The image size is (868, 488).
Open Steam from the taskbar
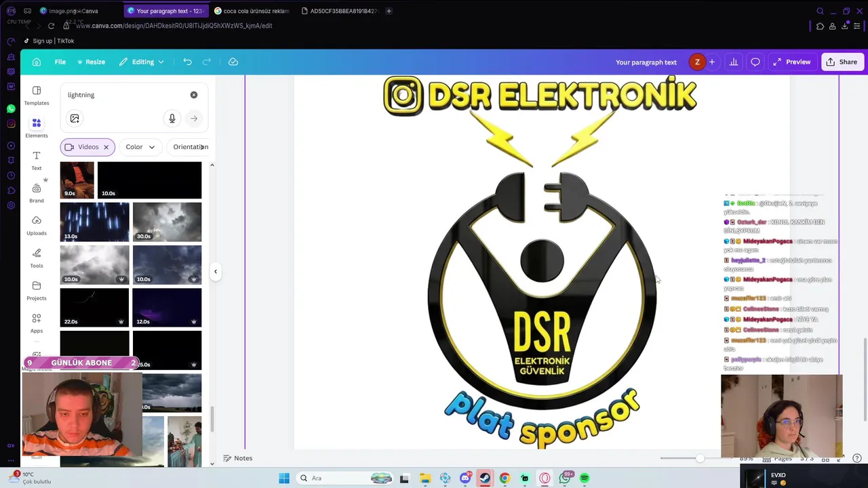(x=485, y=479)
